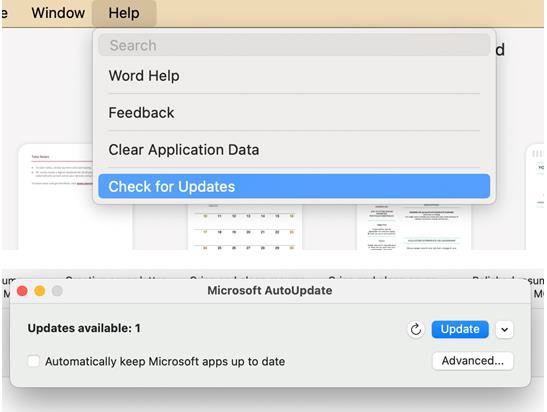The width and height of the screenshot is (547, 412).
Task: Open the Advanced... settings button
Action: coord(473,361)
